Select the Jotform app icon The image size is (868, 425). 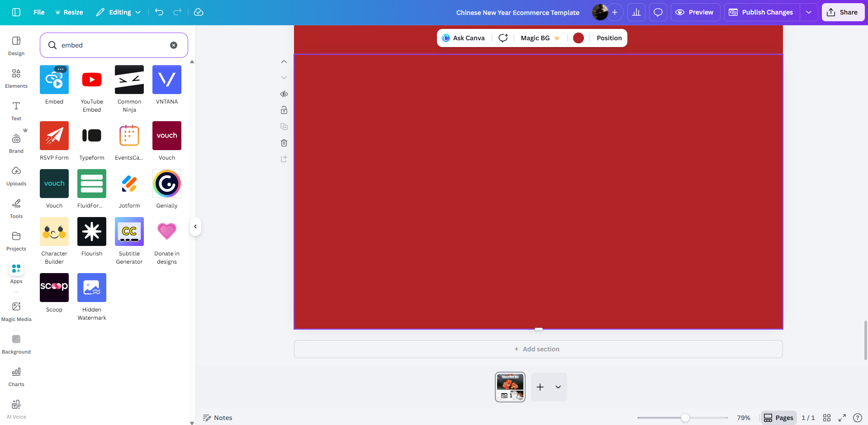pos(129,184)
